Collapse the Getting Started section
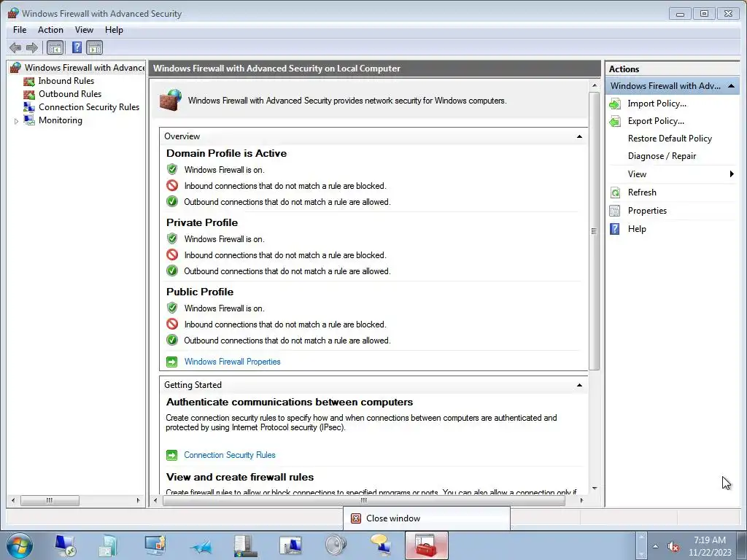 coord(579,385)
